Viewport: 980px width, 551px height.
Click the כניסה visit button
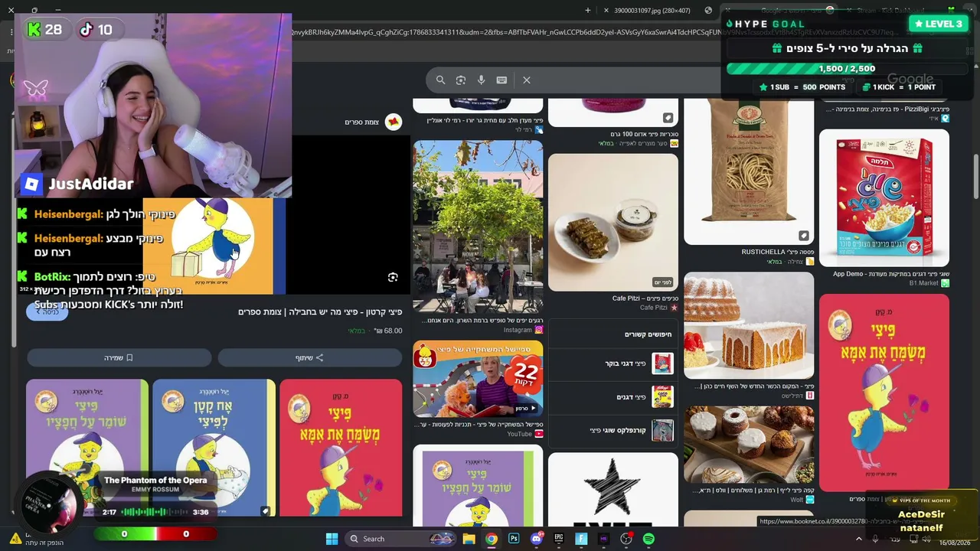47,311
